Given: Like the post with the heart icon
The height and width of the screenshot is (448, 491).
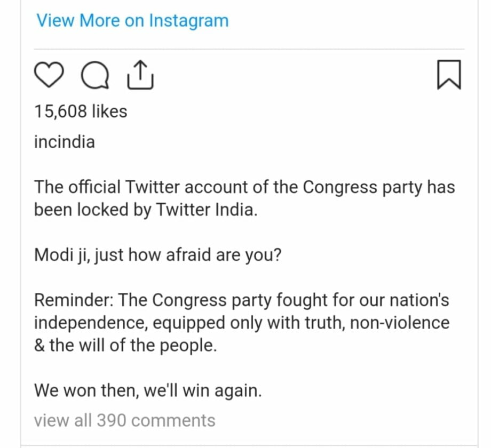Looking at the screenshot, I should click(x=49, y=75).
